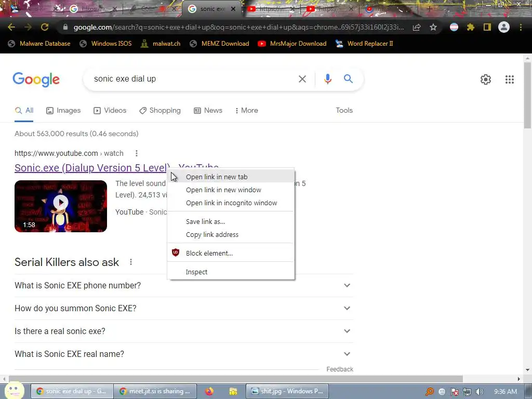Clear the search box with the X
This screenshot has height=399, width=532.
[302, 79]
